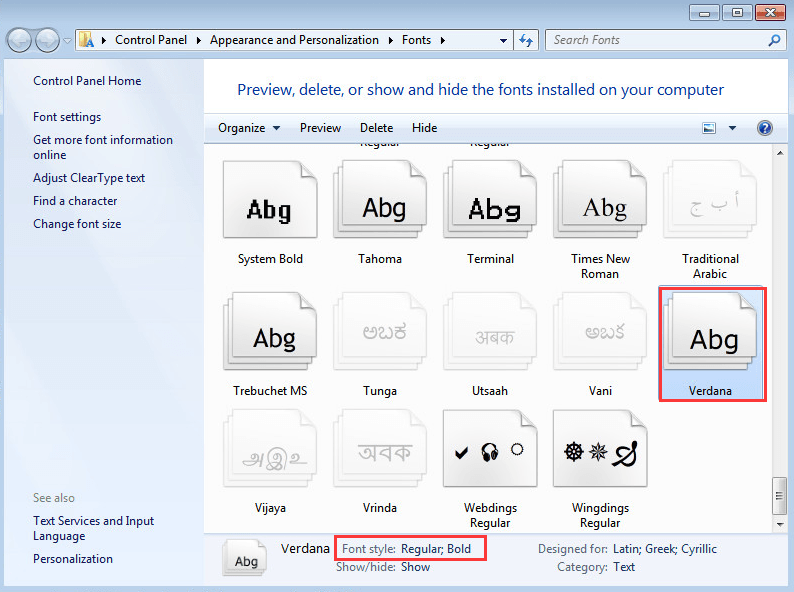The width and height of the screenshot is (794, 592).
Task: Select the Times New Roman font icon
Action: pos(600,200)
